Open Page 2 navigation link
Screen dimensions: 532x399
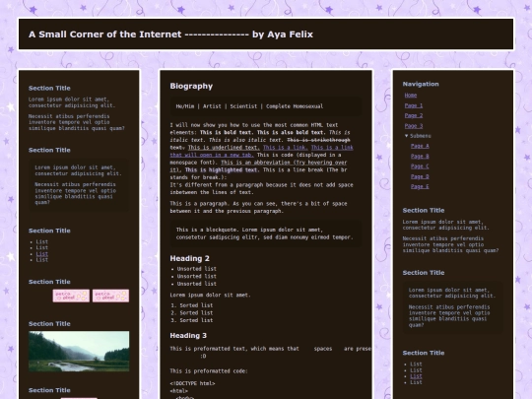coord(413,115)
